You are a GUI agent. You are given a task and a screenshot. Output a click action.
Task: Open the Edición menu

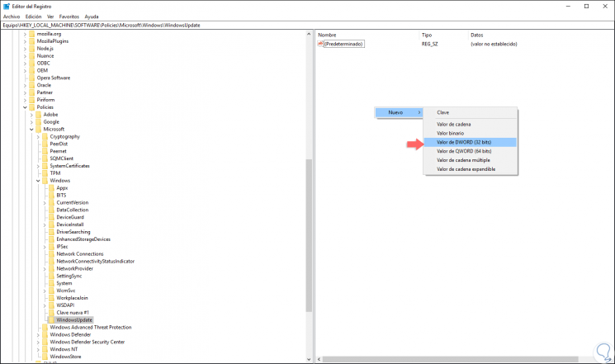[33, 17]
